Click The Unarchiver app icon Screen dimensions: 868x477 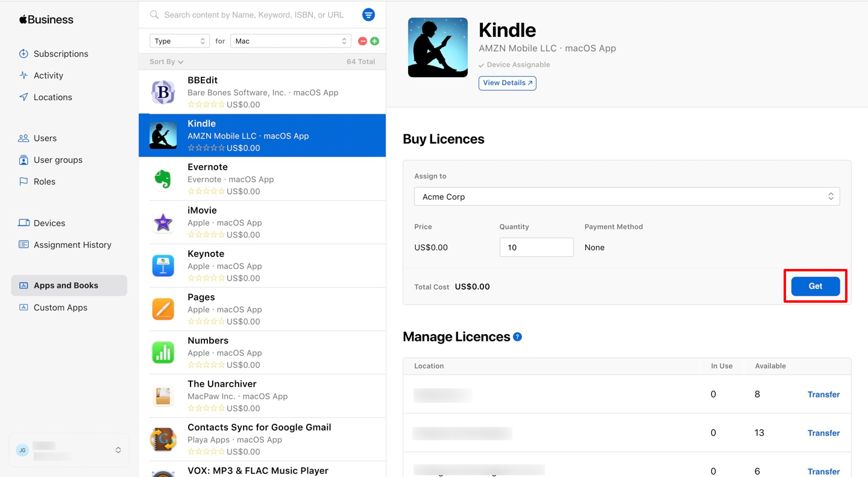point(163,396)
